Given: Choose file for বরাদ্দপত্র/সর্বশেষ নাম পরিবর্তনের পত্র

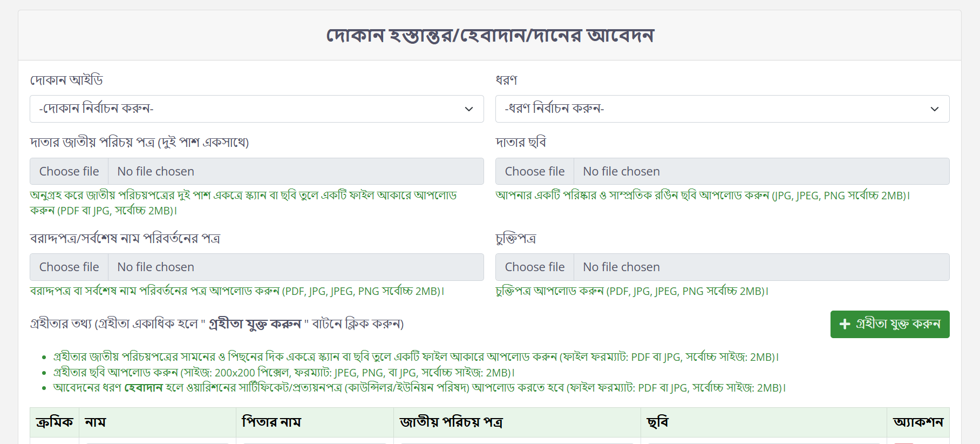Looking at the screenshot, I should coord(69,267).
